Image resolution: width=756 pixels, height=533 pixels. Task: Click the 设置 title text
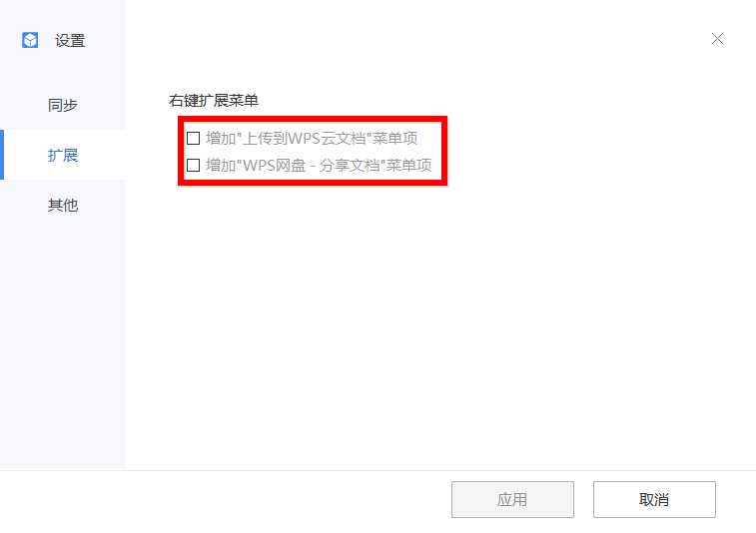coord(70,41)
